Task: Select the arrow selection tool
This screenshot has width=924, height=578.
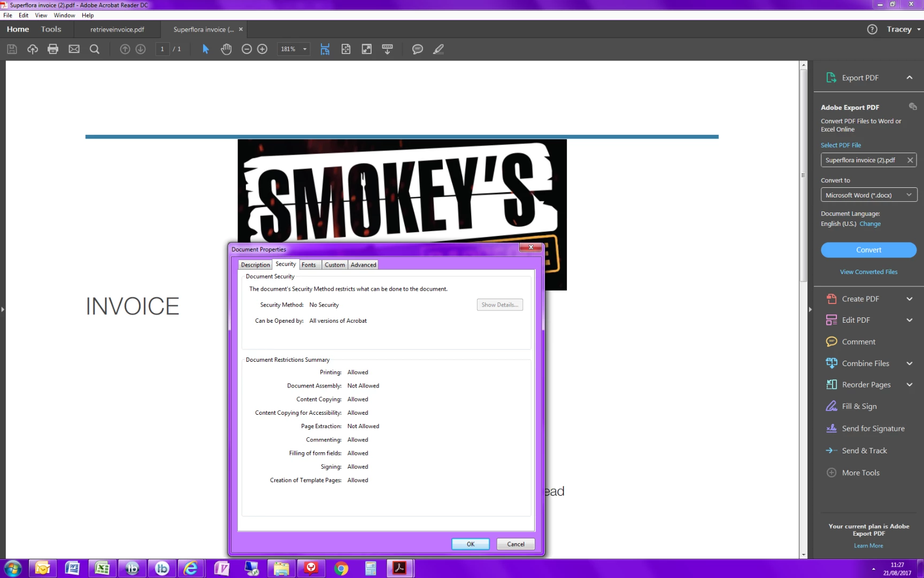Action: click(x=205, y=49)
